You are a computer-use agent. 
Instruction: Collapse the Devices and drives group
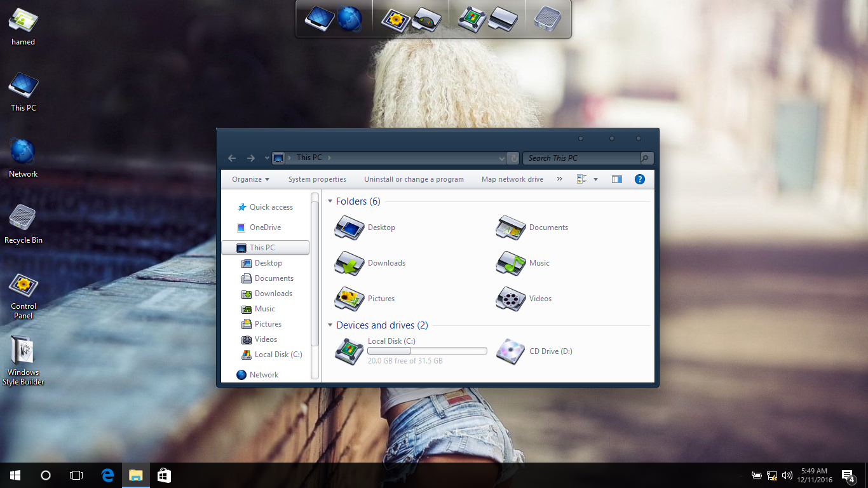coord(330,325)
